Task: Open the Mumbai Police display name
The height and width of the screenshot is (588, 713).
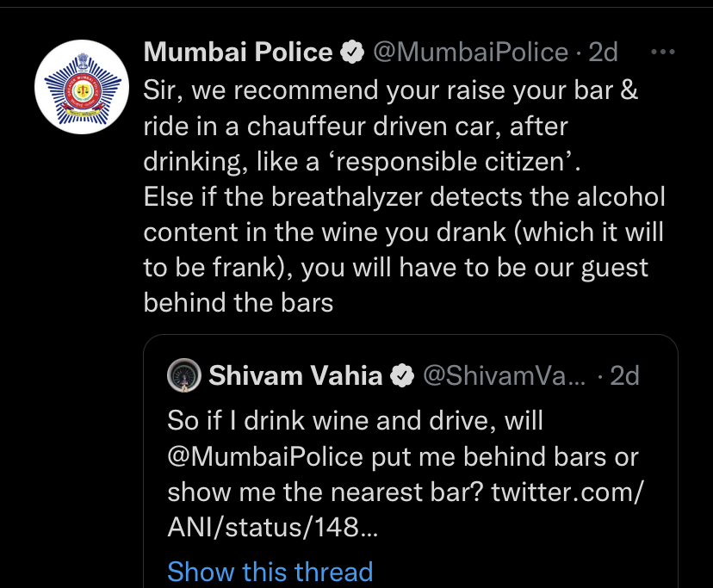Action: 239,53
